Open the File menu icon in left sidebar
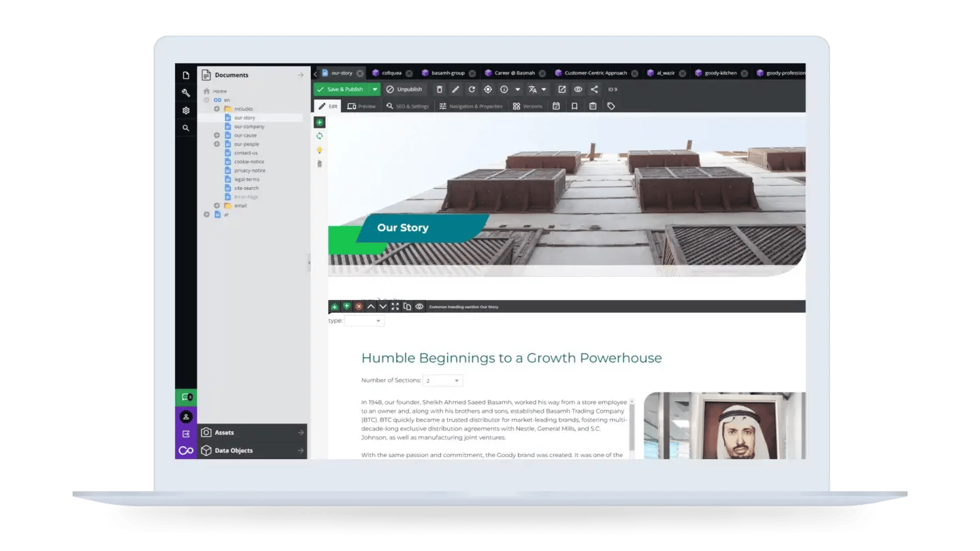This screenshot has width=980, height=551. point(186,76)
